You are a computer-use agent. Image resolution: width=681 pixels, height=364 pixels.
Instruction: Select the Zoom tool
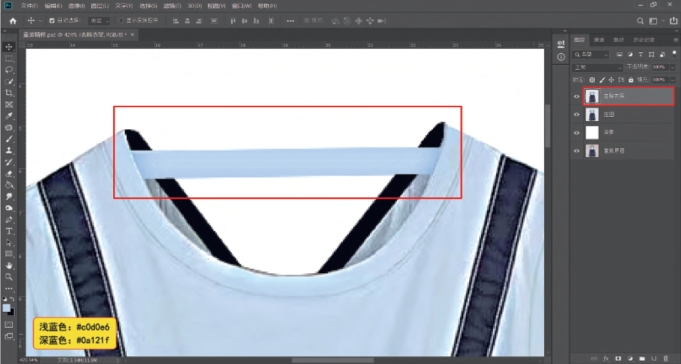pos(9,277)
